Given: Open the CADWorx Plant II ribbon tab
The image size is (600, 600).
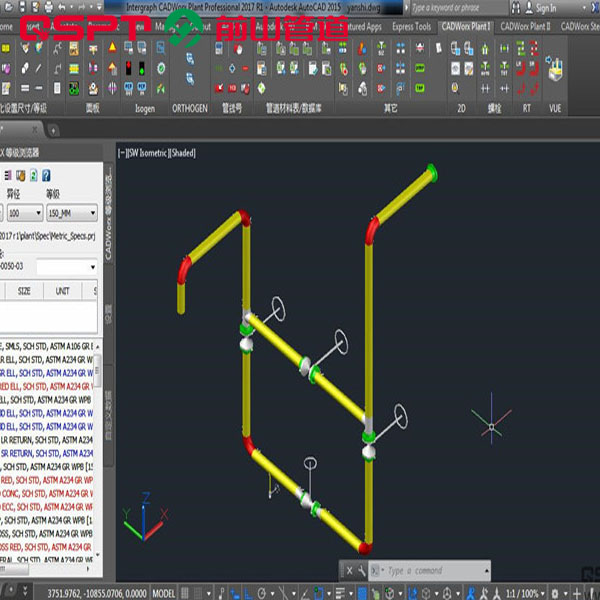Looking at the screenshot, I should (x=526, y=27).
